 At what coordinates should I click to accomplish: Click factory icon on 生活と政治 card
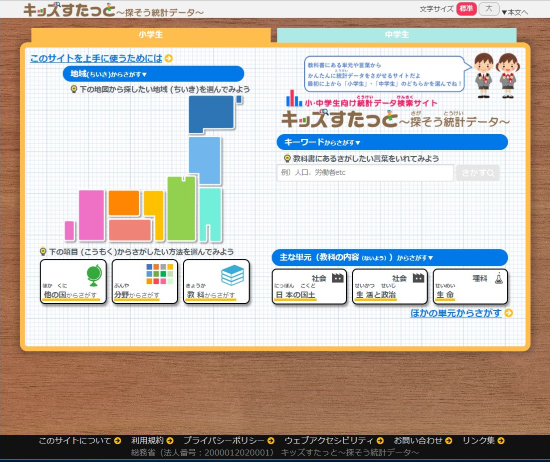418,278
